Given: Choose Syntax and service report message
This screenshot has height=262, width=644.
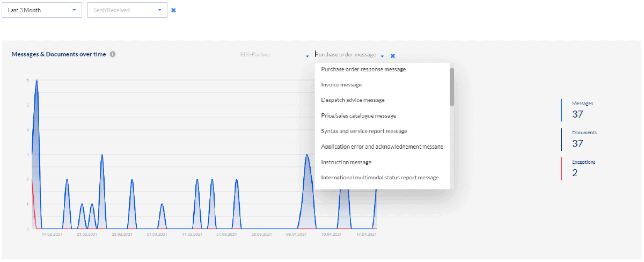Looking at the screenshot, I should tap(364, 131).
